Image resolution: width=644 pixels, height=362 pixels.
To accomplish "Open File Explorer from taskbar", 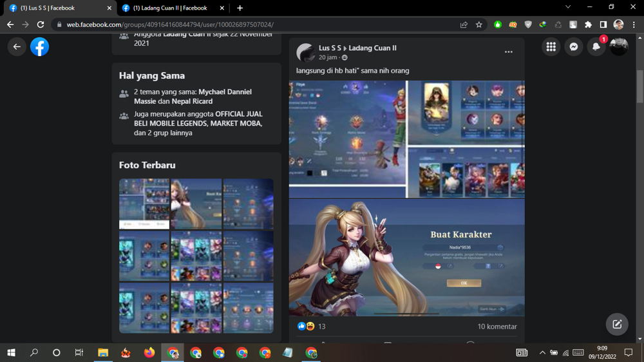I will click(x=102, y=352).
